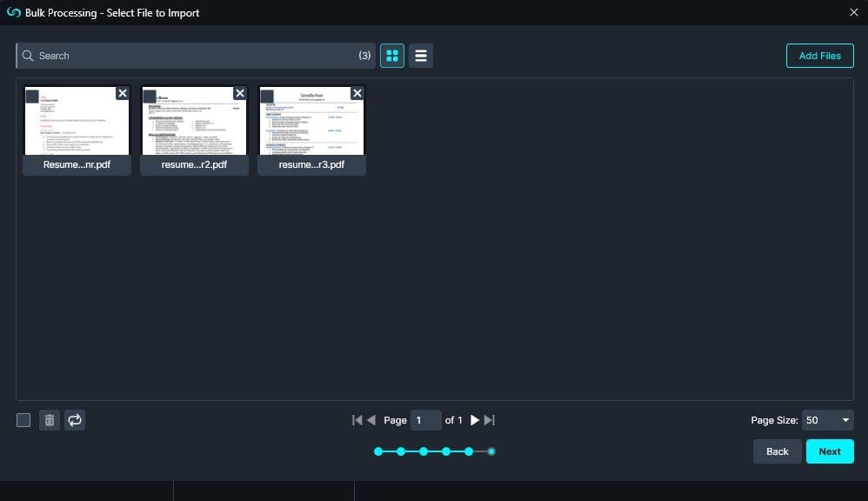
Task: Go to the last page arrow
Action: pyautogui.click(x=489, y=420)
